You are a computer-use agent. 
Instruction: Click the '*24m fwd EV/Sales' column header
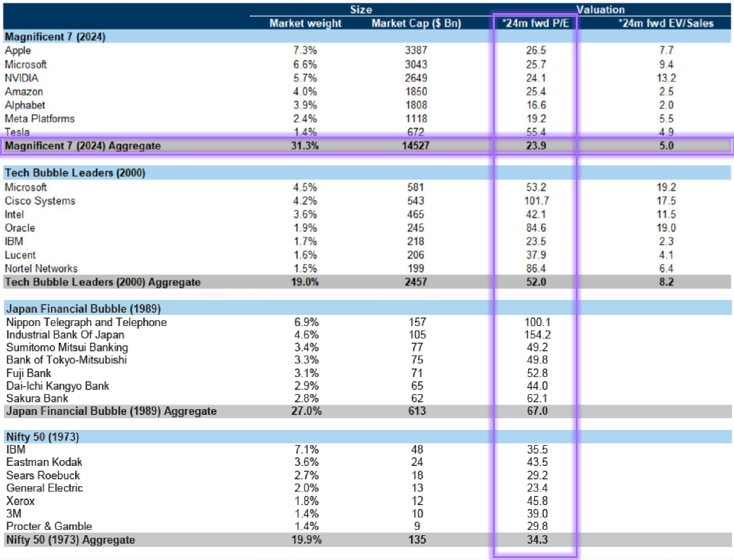click(x=665, y=24)
